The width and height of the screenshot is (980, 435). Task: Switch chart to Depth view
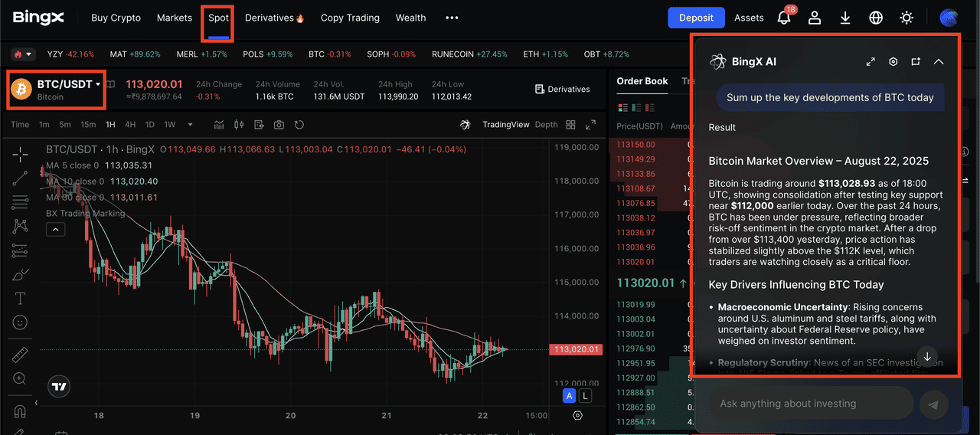[546, 125]
